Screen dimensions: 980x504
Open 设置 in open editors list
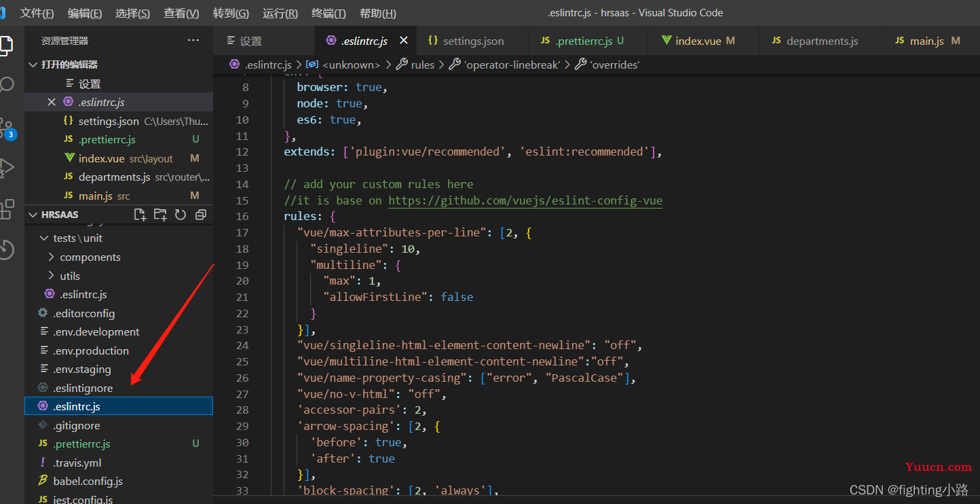119,84
